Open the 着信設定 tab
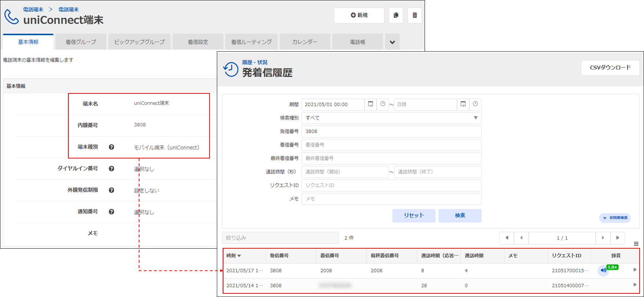 click(198, 42)
